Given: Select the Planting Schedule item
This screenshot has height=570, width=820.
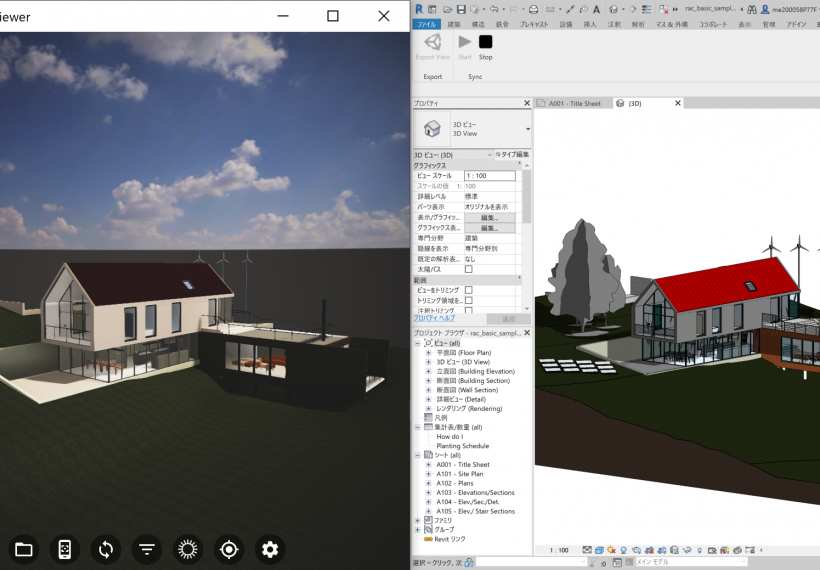Looking at the screenshot, I should click(463, 446).
